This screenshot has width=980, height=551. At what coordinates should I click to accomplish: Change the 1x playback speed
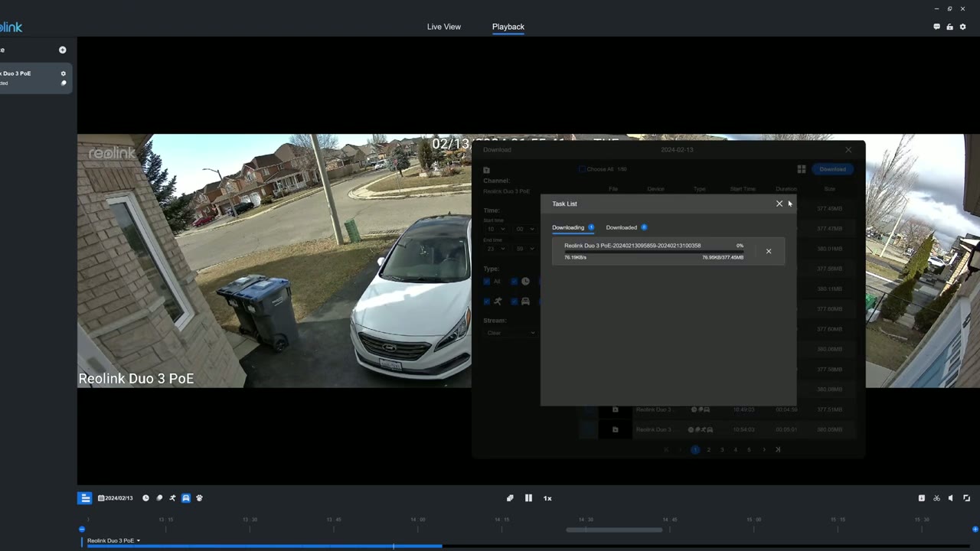[x=547, y=498]
